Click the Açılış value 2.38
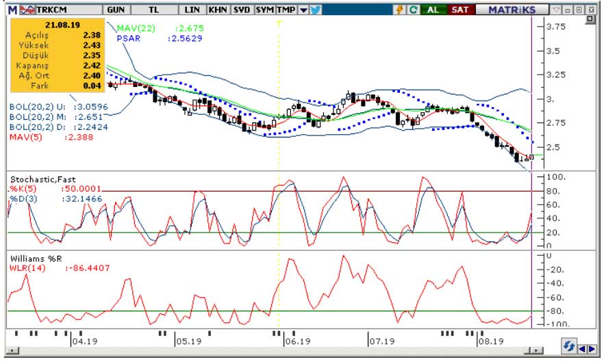The width and height of the screenshot is (604, 364). point(92,35)
